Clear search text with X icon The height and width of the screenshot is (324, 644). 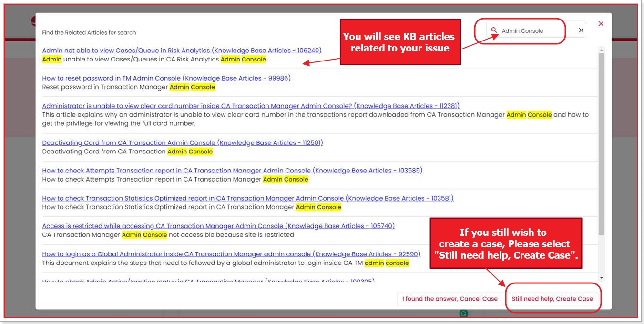pyautogui.click(x=581, y=30)
